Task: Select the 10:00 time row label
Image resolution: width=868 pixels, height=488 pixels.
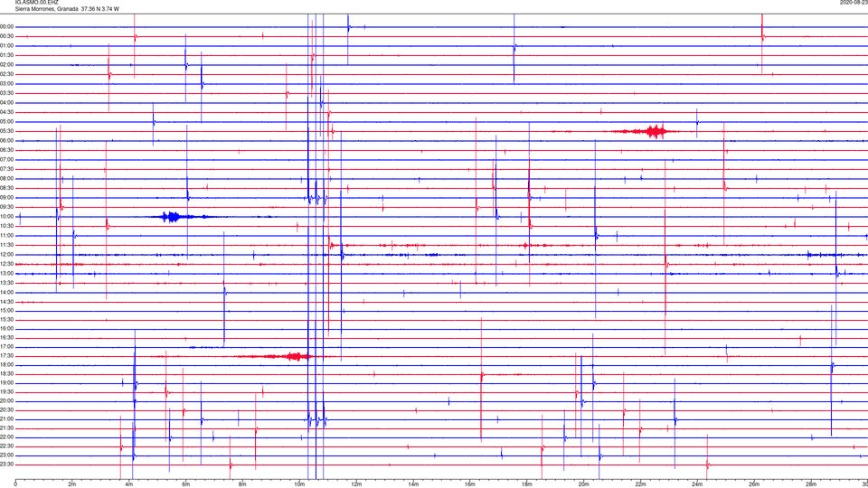Action: point(7,216)
